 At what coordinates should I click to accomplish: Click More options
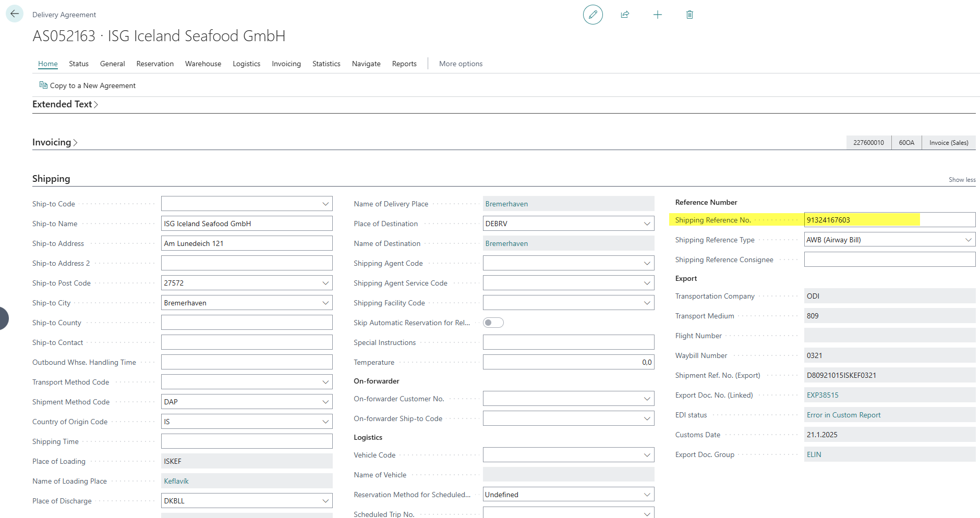point(461,64)
